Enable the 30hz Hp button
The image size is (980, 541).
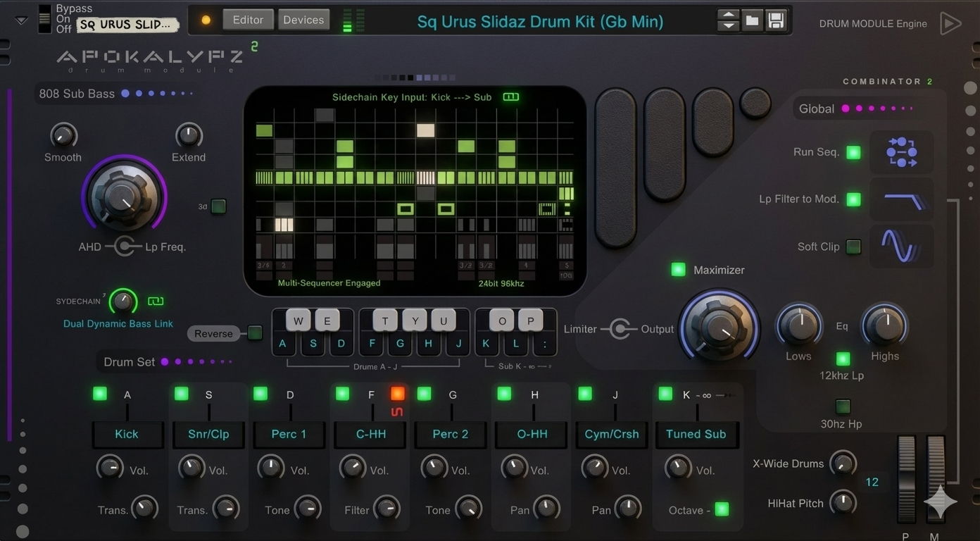[x=843, y=406]
